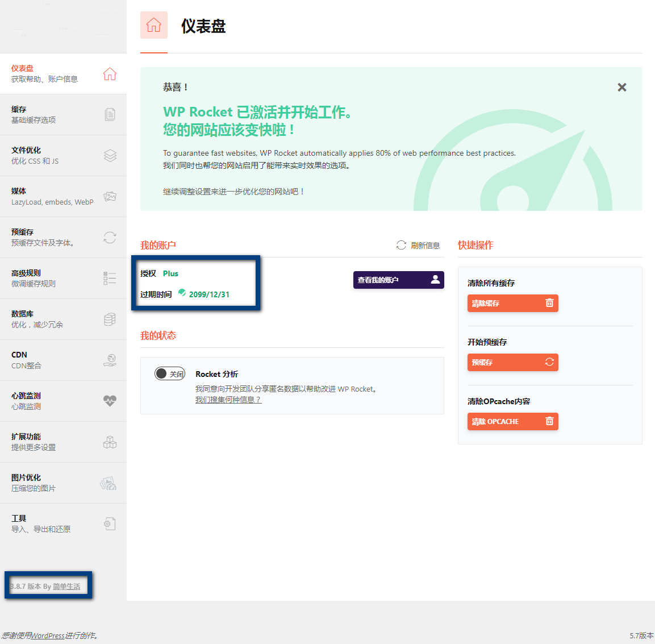
Task: Click the 清除 OPCACHE button
Action: [x=512, y=421]
